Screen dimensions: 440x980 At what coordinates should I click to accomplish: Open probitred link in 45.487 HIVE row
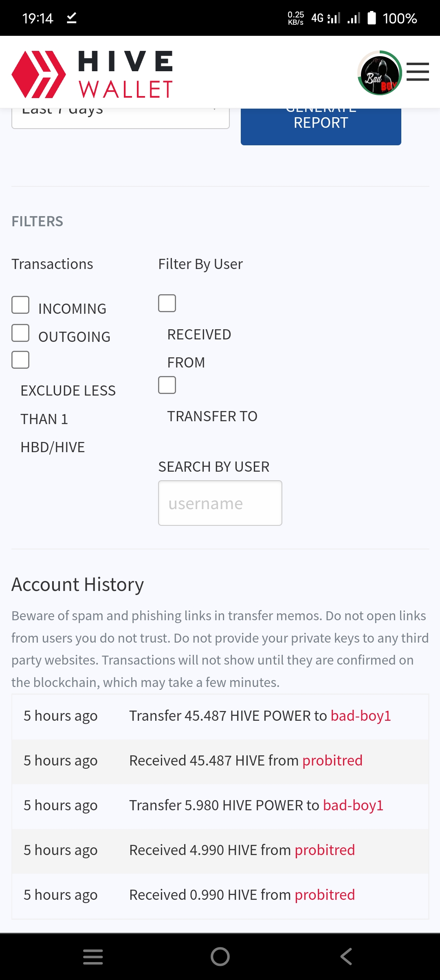click(332, 761)
